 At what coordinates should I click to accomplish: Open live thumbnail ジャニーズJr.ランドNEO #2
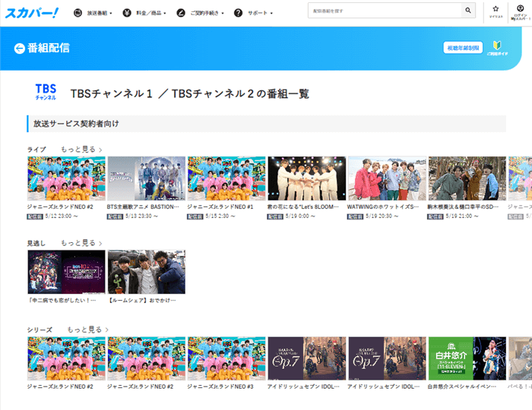click(x=66, y=178)
